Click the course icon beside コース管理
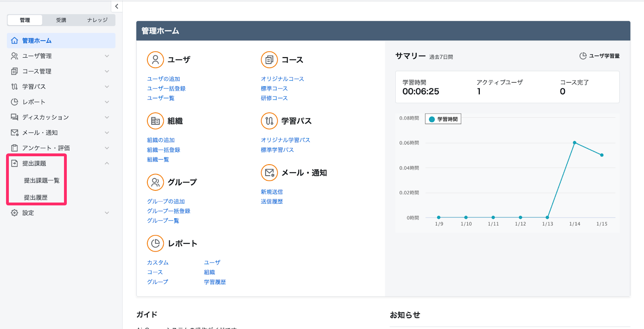 [x=14, y=71]
